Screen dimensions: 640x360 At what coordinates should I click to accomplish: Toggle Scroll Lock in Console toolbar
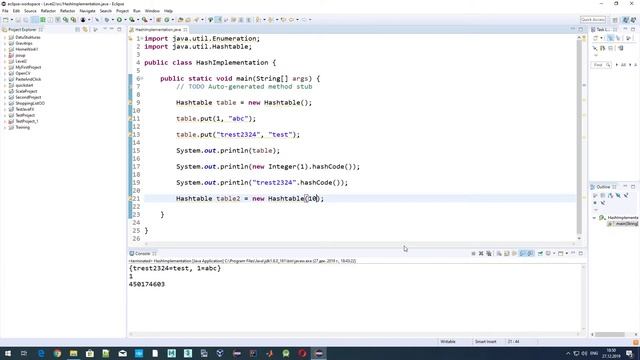[x=507, y=253]
